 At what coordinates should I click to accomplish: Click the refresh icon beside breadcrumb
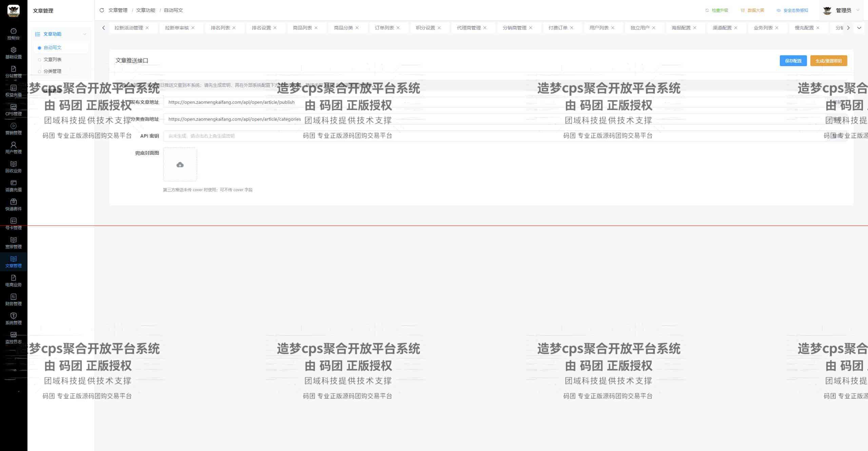101,10
